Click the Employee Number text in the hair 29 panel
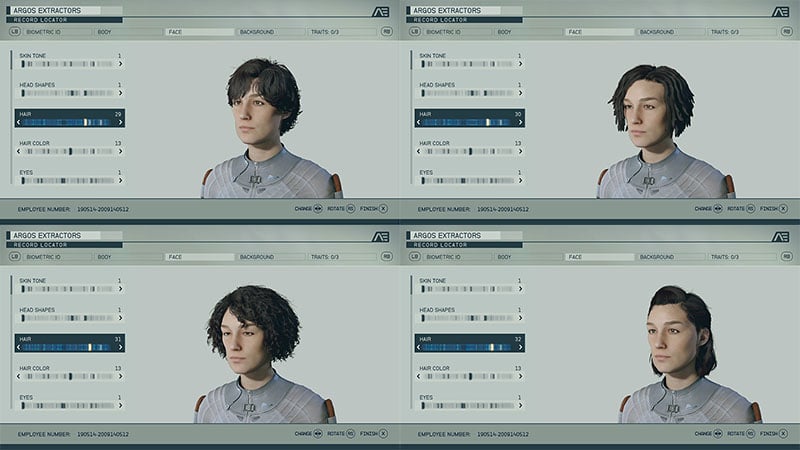The width and height of the screenshot is (800, 450). click(x=73, y=209)
